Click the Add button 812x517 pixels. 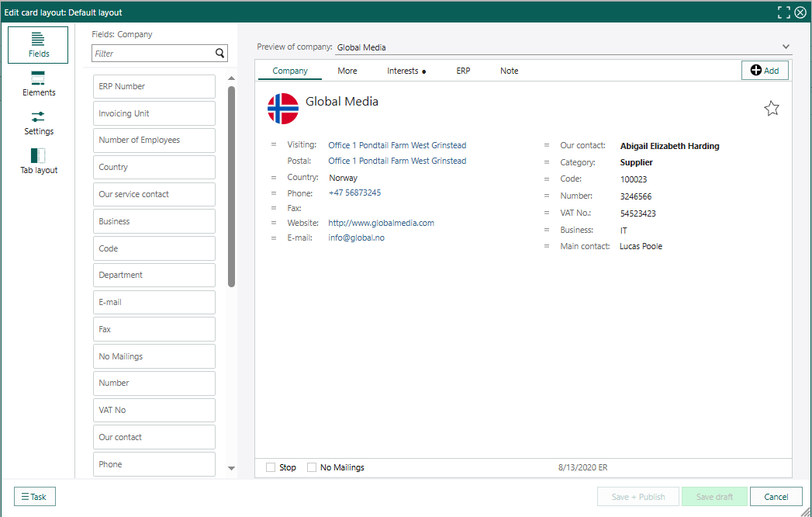765,71
